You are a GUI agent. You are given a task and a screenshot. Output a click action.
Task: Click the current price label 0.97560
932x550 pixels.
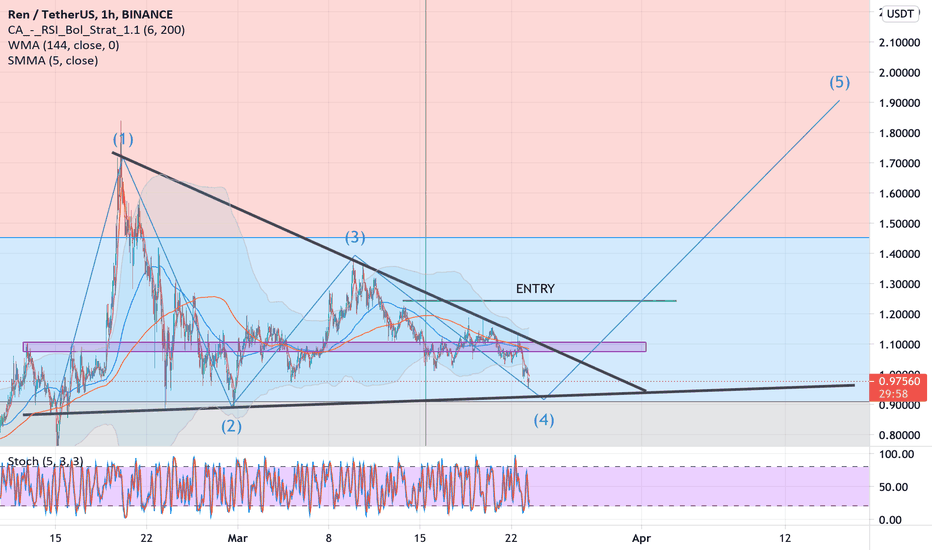899,381
